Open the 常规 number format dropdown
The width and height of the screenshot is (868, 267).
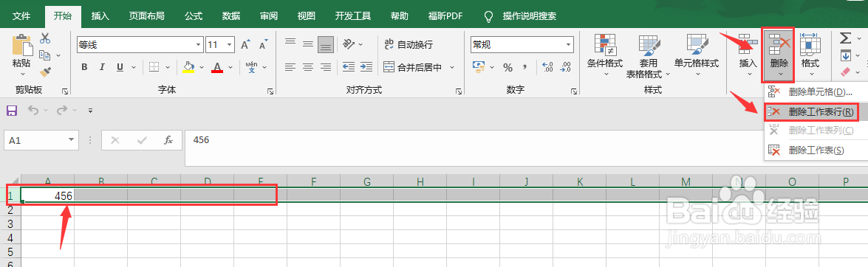click(x=569, y=45)
